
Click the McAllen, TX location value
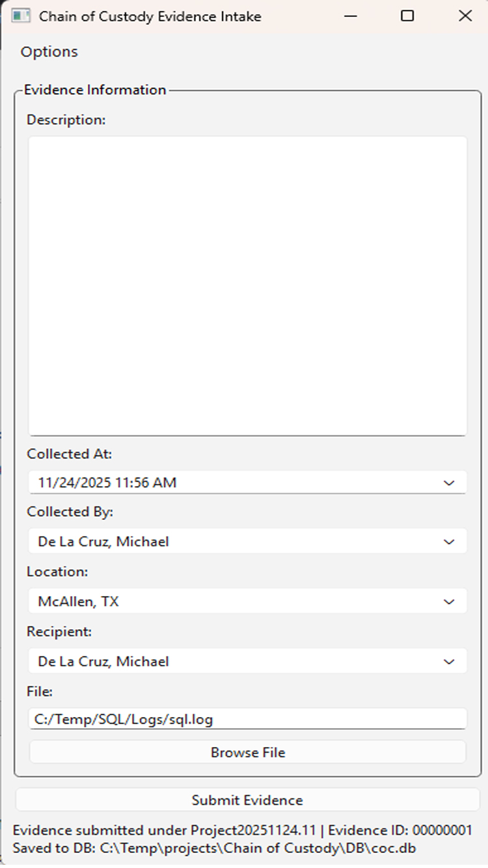79,602
